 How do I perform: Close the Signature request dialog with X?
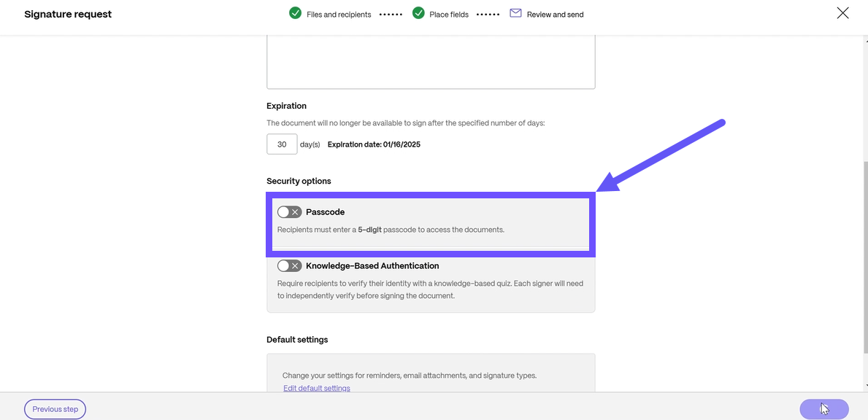tap(842, 13)
